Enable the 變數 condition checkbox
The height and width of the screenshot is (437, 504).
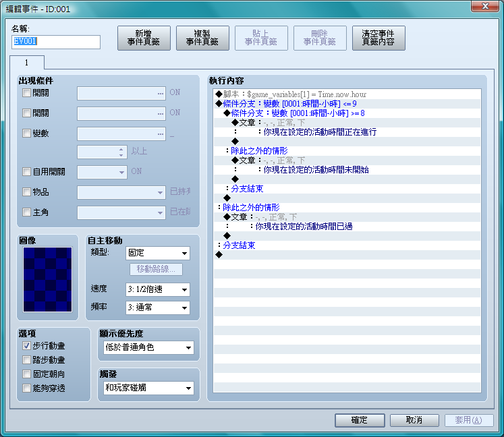tap(27, 134)
